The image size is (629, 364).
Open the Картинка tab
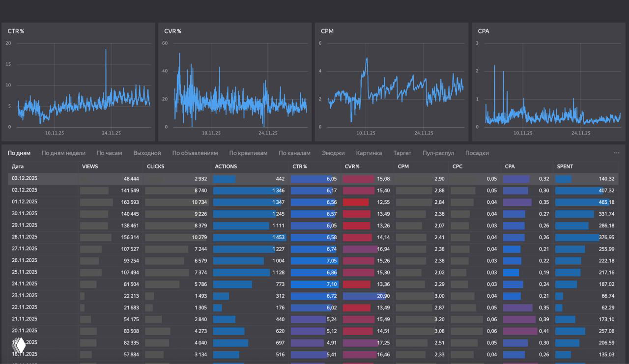(369, 153)
